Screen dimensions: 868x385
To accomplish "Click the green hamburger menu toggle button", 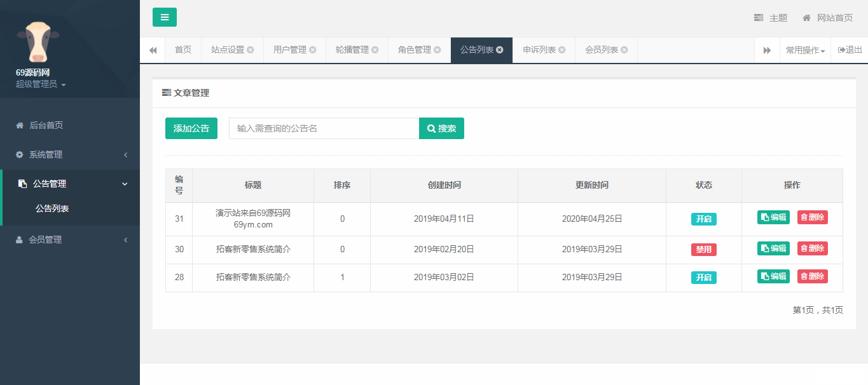I will click(164, 17).
